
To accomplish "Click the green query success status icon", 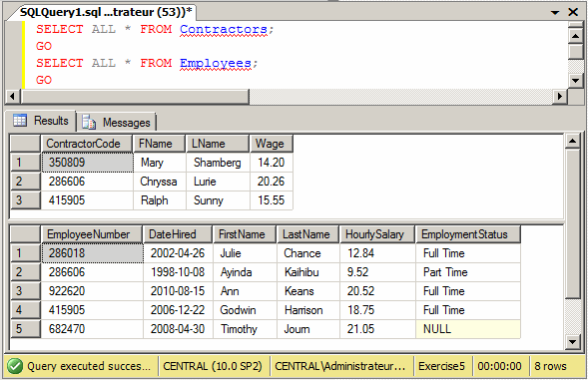I will 15,366.
